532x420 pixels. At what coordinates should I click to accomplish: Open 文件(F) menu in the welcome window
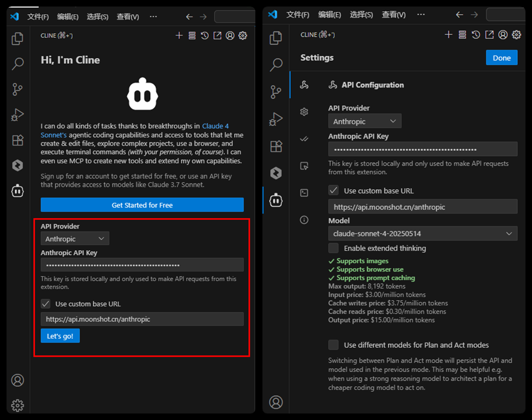(38, 17)
